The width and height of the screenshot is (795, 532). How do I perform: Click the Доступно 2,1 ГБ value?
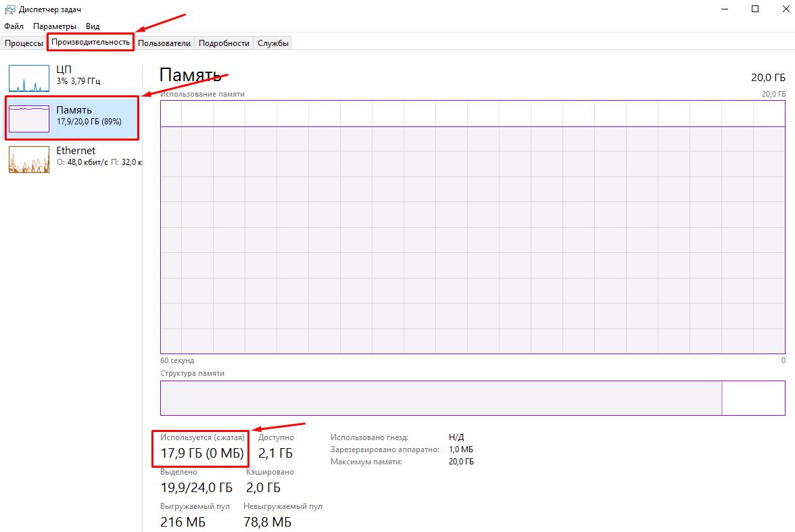(275, 453)
